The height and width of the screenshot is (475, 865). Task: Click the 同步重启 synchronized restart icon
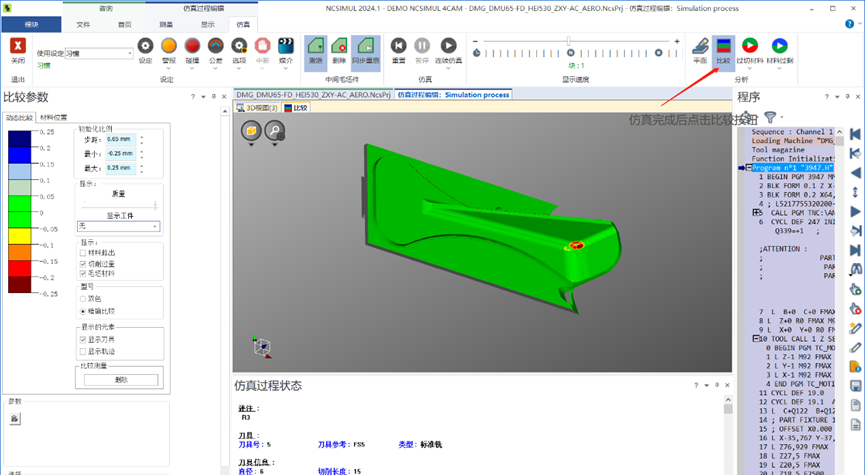366,46
